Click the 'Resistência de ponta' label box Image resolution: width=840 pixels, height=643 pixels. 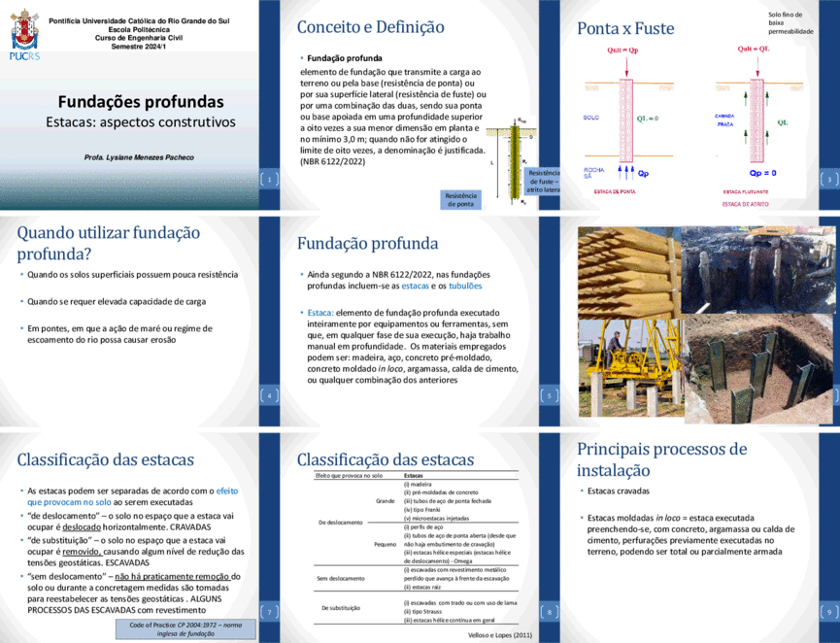[460, 200]
